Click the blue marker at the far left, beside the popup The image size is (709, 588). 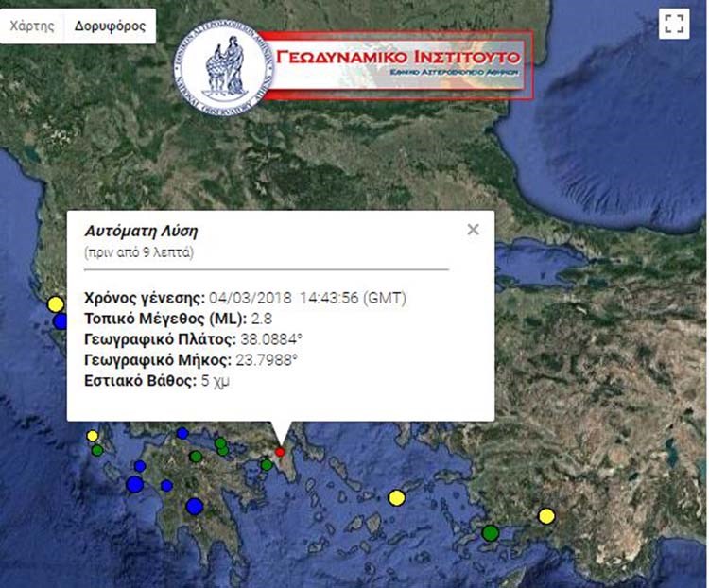click(x=61, y=321)
